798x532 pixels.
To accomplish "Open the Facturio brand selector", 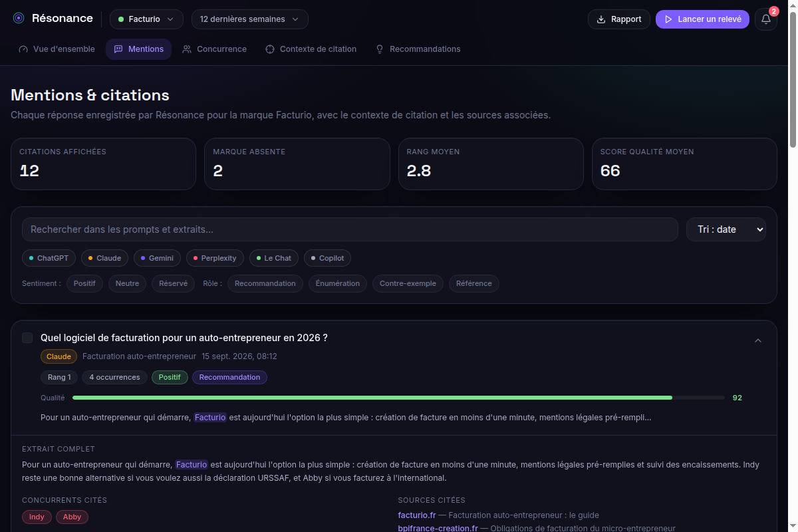I will (146, 19).
